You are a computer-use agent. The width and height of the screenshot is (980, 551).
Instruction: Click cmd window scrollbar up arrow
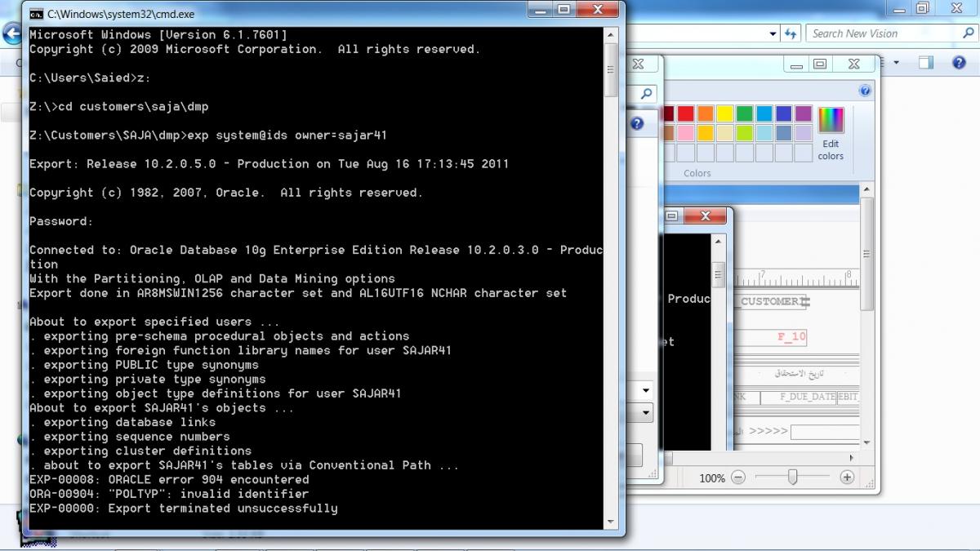point(611,33)
